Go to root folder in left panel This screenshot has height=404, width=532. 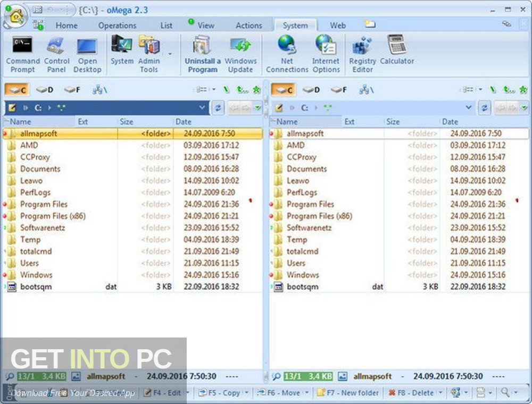coord(226,89)
